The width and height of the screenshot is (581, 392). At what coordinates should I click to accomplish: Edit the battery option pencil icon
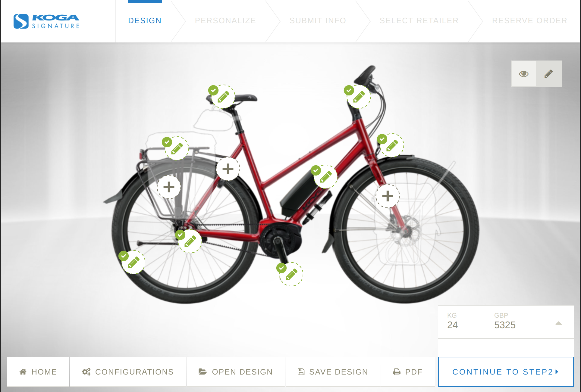pos(326,177)
